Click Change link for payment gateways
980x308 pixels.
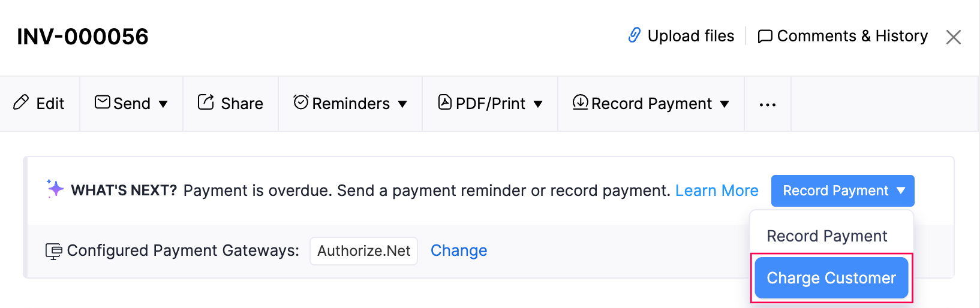pos(459,250)
